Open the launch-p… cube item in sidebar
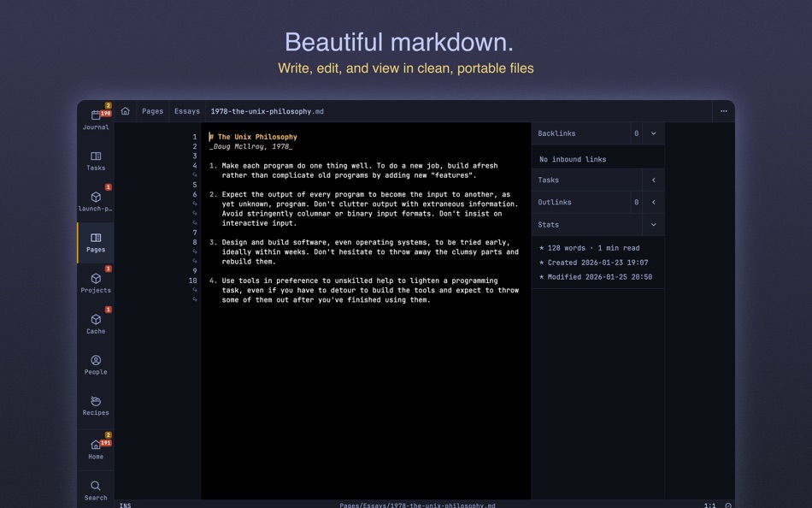Viewport: 812px width, 508px height. [96, 202]
